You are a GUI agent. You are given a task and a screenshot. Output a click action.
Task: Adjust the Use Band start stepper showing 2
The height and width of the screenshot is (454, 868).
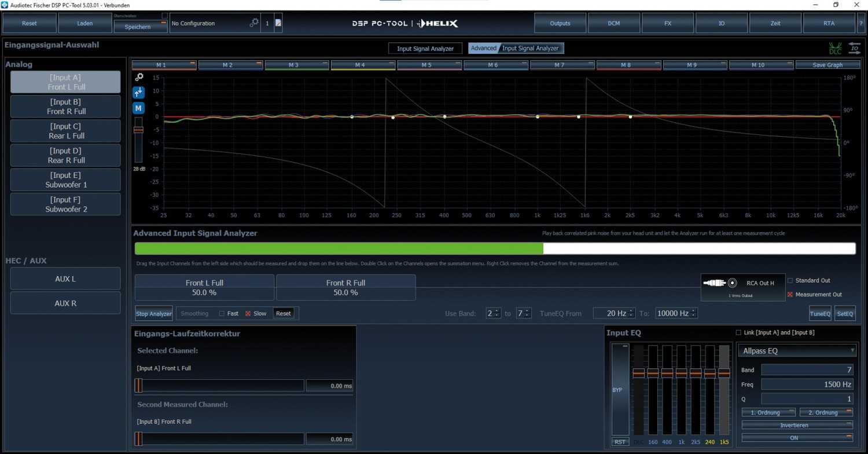493,313
